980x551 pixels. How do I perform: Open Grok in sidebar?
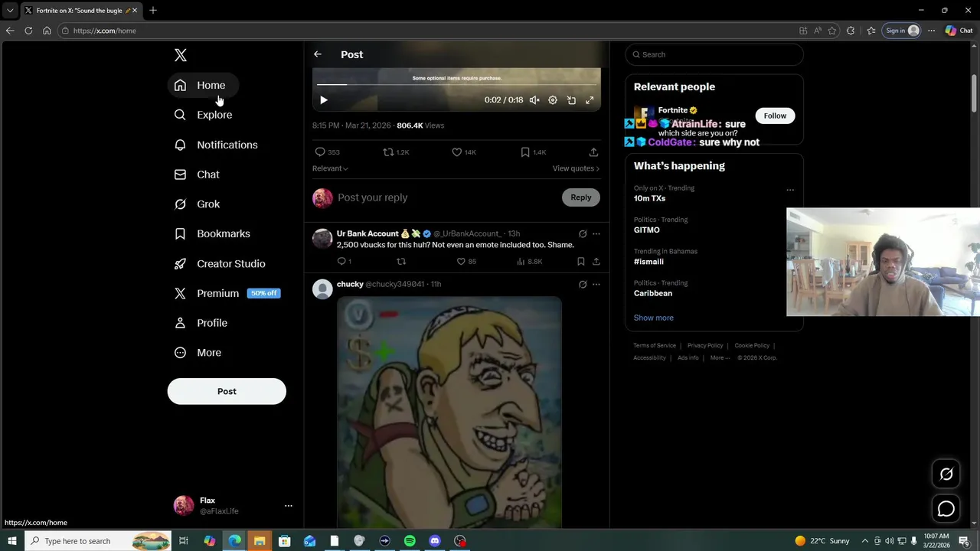[x=198, y=204]
